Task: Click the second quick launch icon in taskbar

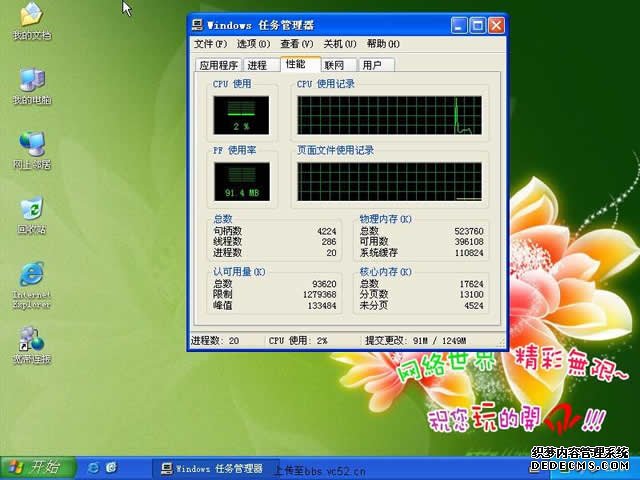Action: [x=111, y=467]
